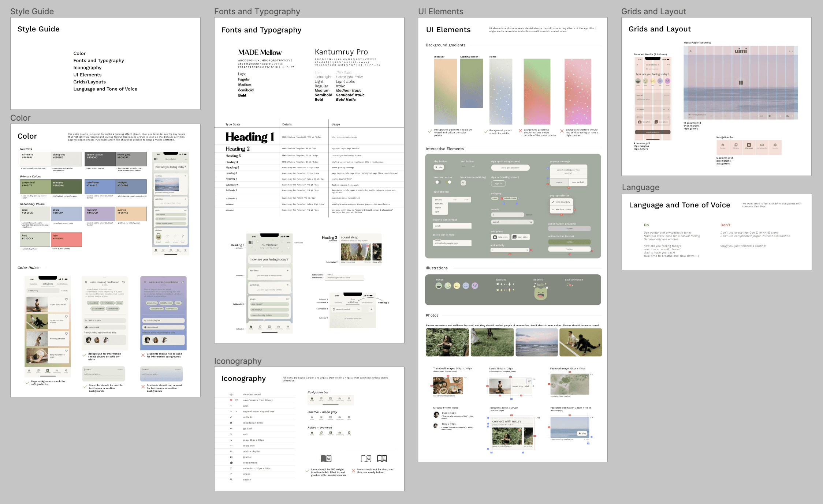The height and width of the screenshot is (504, 823).
Task: Select the blue sad mood face in Illustrations
Action: pyautogui.click(x=466, y=286)
